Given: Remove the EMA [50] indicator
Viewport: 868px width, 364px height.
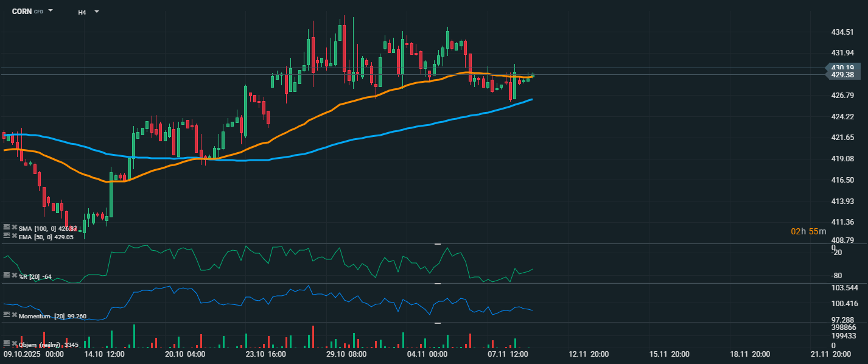Looking at the screenshot, I should 14,235.
